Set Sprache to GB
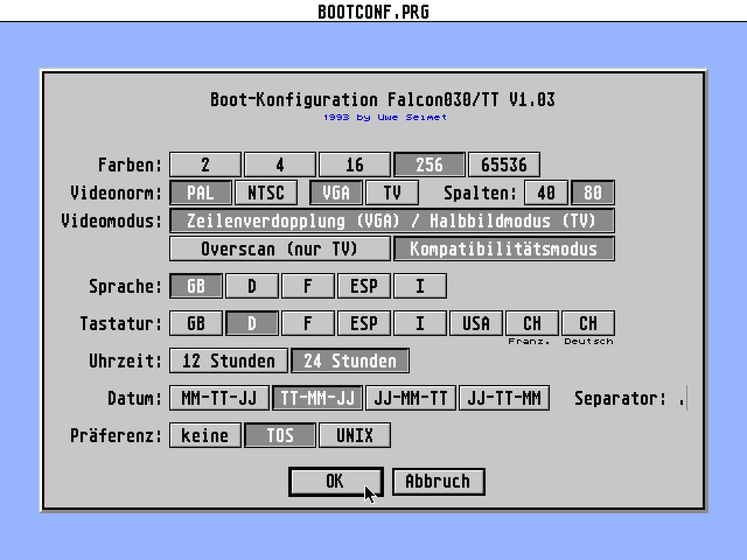 click(196, 286)
